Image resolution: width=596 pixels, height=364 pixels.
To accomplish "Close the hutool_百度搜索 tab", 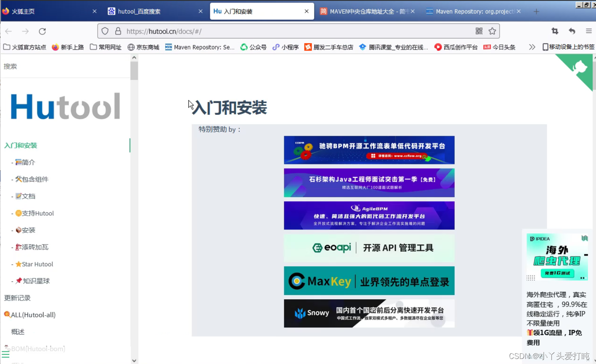I will (201, 11).
